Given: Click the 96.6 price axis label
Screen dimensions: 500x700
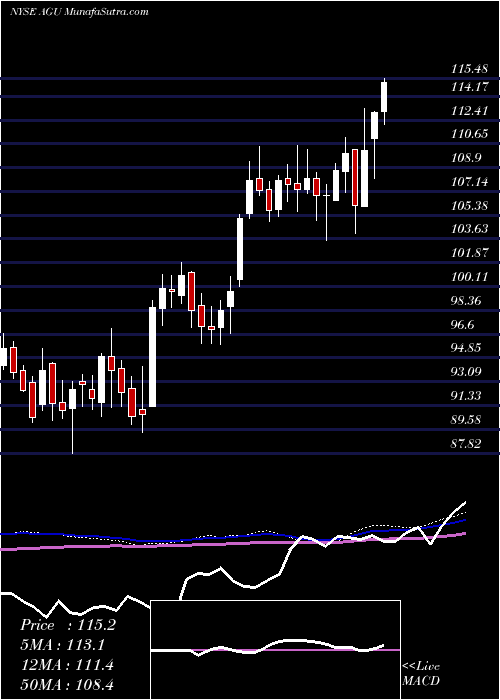Looking at the screenshot, I should click(x=462, y=325).
